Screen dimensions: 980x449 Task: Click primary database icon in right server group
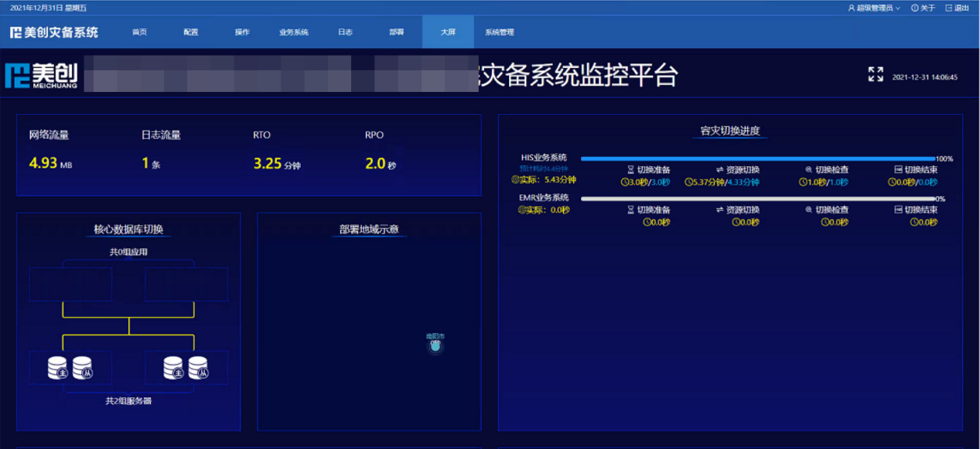coord(174,368)
